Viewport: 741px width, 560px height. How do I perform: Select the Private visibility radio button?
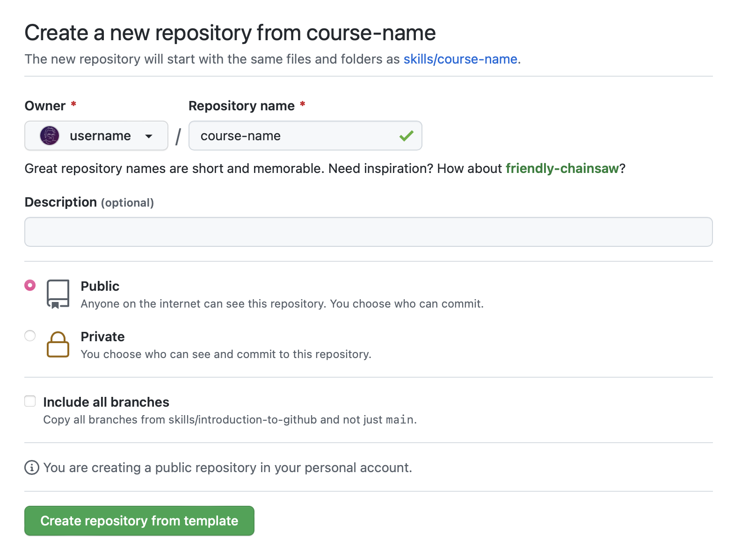(30, 336)
